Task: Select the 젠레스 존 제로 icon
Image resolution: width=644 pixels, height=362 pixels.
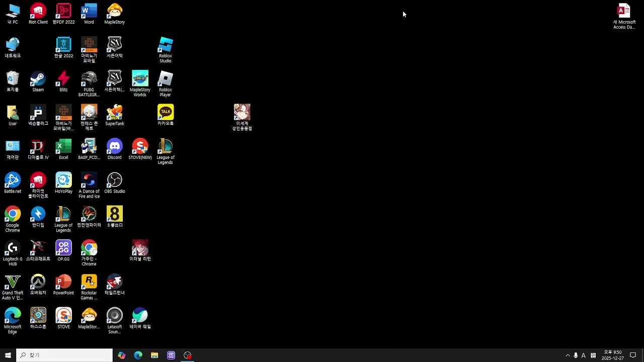Action: point(89,118)
